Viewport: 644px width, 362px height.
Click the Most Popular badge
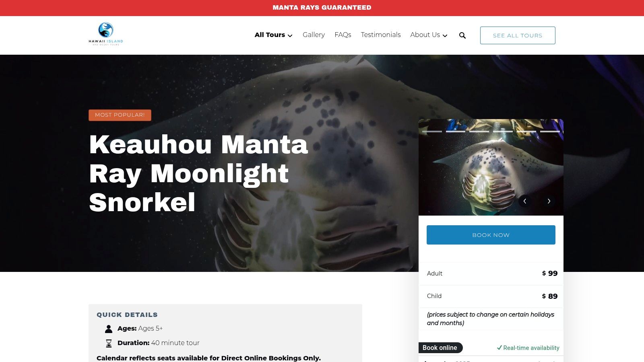(x=120, y=115)
